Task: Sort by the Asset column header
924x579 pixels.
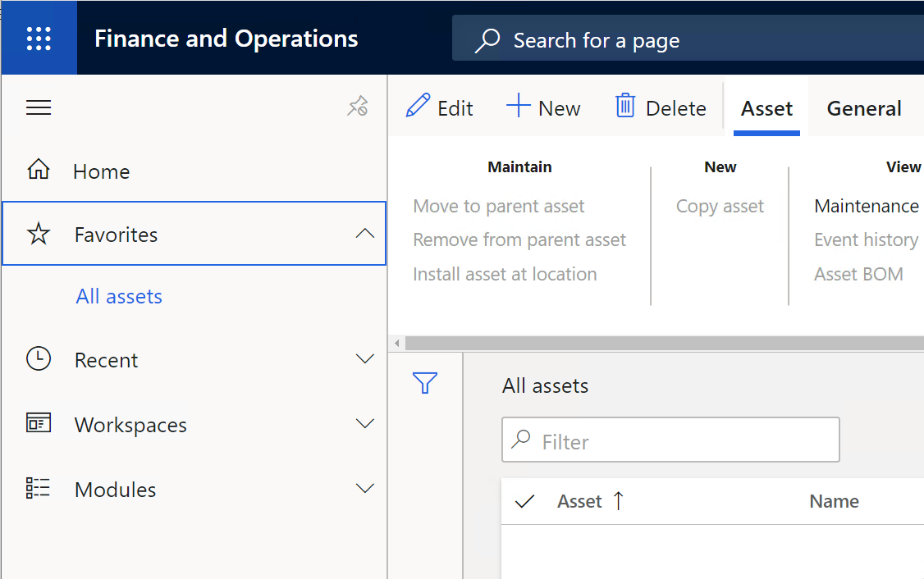Action: click(579, 501)
